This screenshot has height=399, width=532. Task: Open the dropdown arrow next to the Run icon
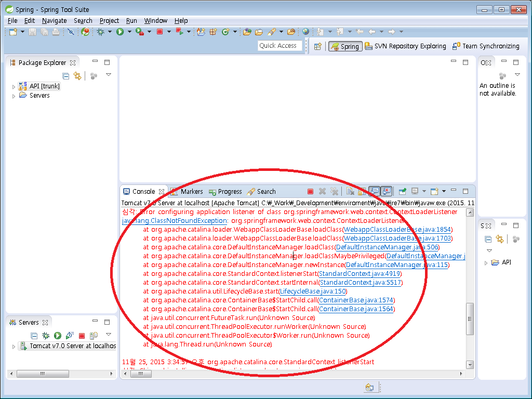click(x=129, y=32)
